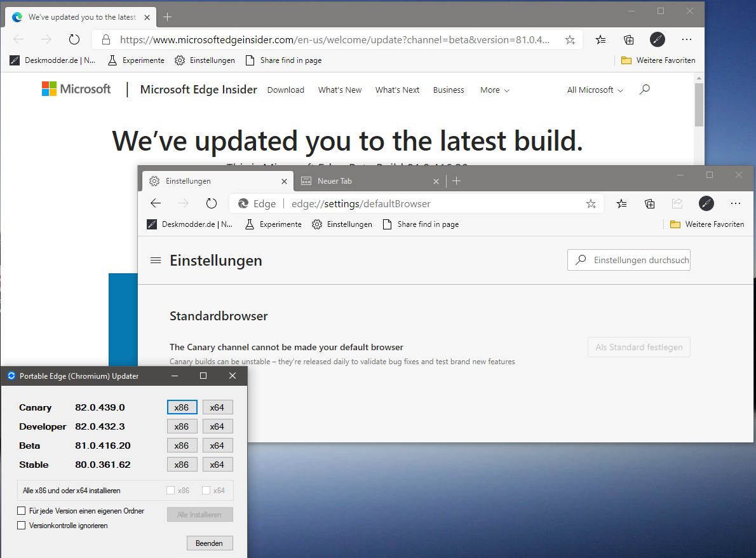Install Stable x64 build

coord(217,465)
